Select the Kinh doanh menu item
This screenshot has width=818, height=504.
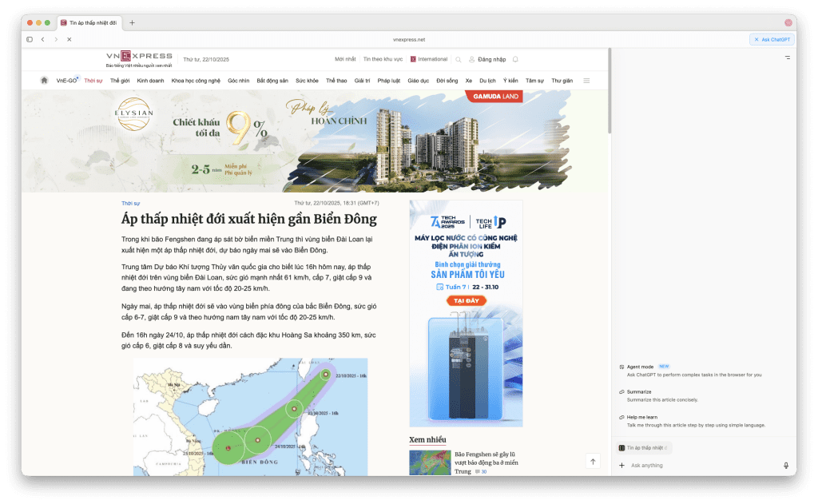coord(150,81)
